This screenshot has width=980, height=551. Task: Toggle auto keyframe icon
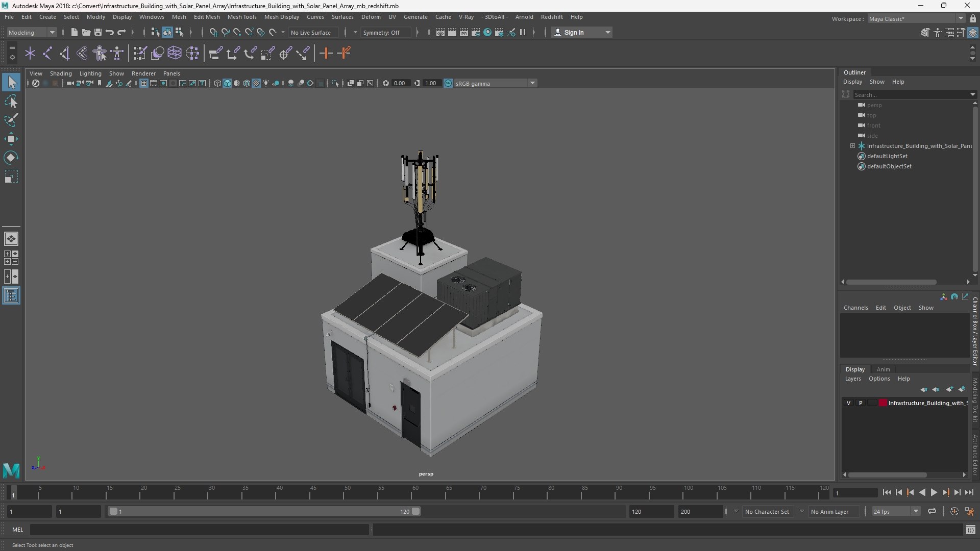tap(954, 511)
